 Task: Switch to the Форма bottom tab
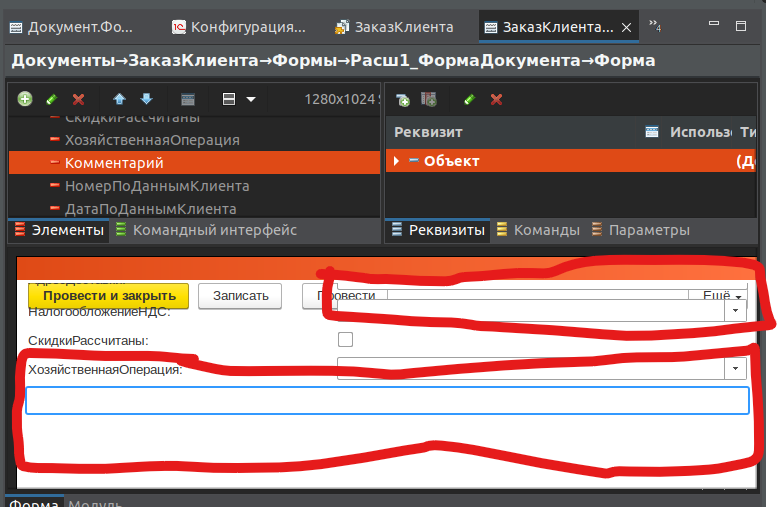[x=34, y=502]
